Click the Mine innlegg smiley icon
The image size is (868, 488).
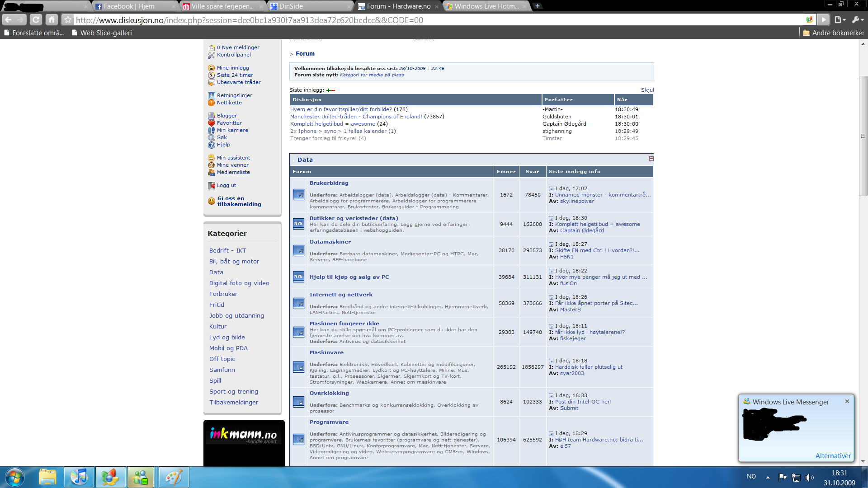(x=211, y=68)
